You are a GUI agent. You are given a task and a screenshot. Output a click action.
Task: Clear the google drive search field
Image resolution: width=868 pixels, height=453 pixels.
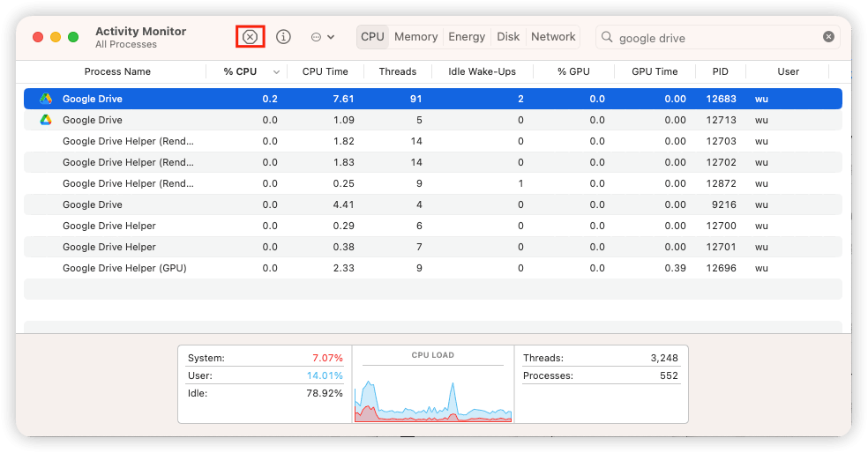828,37
